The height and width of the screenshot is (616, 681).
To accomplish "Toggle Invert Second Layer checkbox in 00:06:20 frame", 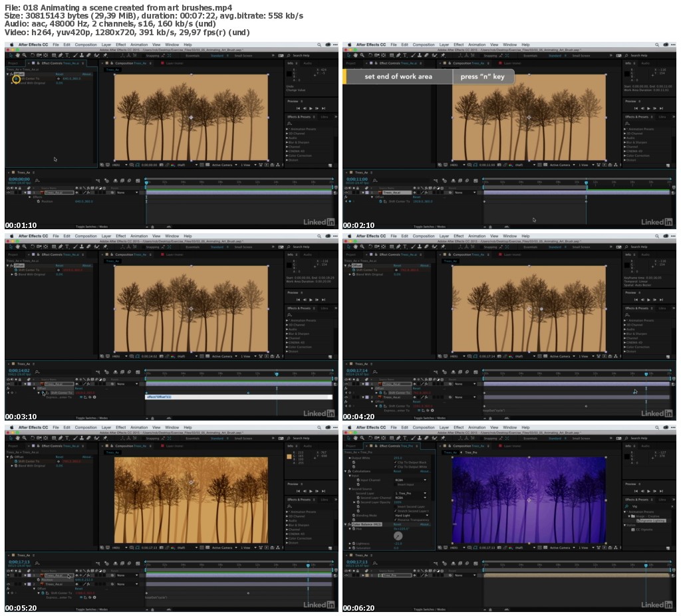I will 395,506.
